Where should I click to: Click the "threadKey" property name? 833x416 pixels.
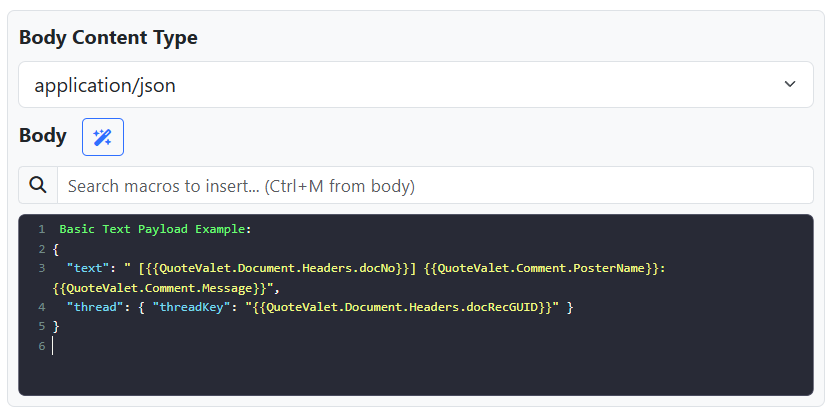pyautogui.click(x=185, y=307)
